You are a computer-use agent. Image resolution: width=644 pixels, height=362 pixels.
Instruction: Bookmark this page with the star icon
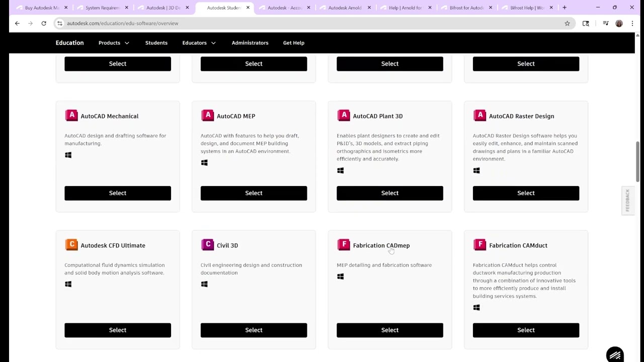click(x=567, y=23)
